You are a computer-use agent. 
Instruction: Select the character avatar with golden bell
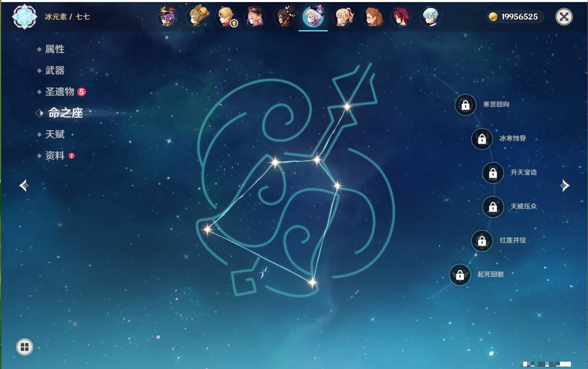pyautogui.click(x=197, y=16)
